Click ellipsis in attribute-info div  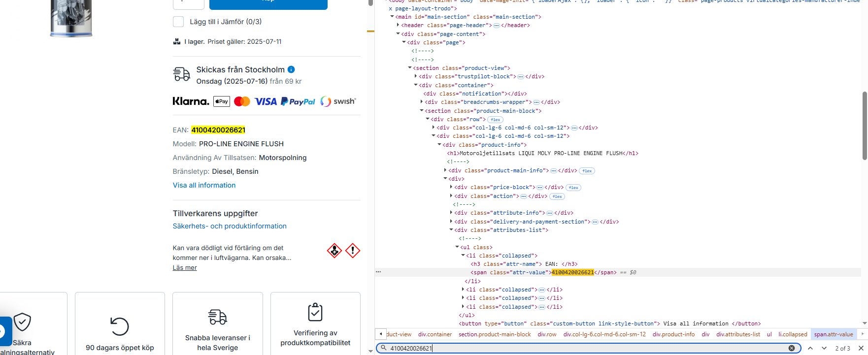point(550,213)
